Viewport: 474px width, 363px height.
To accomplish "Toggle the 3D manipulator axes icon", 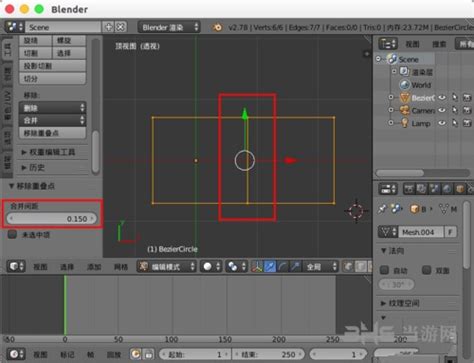I will (257, 267).
